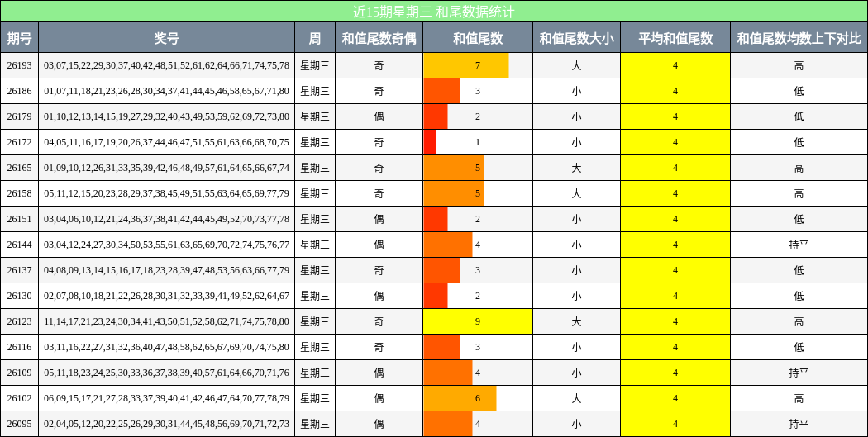The height and width of the screenshot is (437, 868).
Task: Click the winning numbers of issue 26123
Action: 167,321
